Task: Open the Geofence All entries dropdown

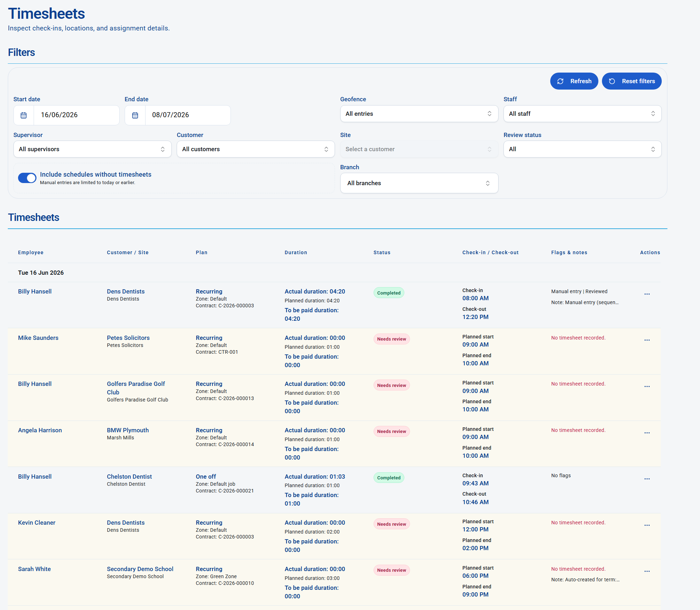Action: pos(419,114)
